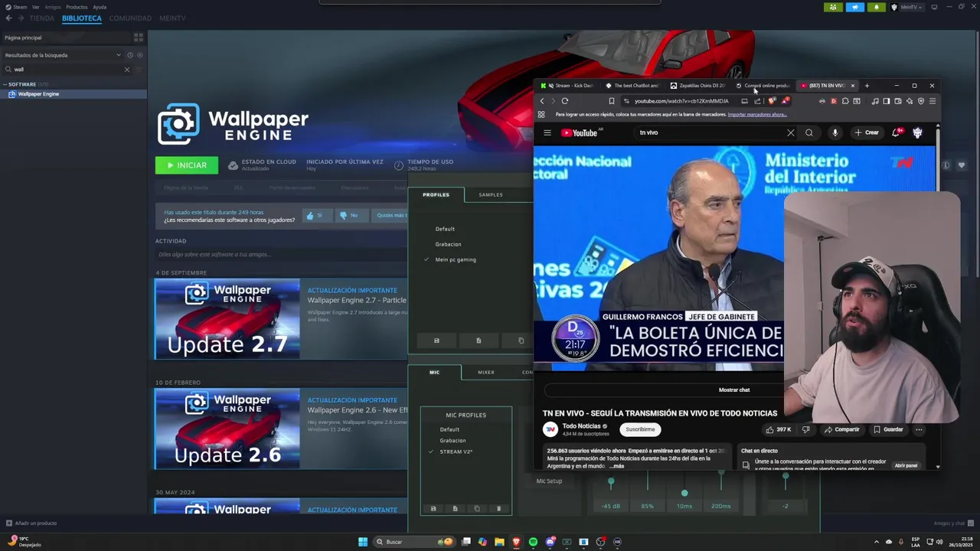Go to TIENDA tab in Steam
The width and height of the screenshot is (980, 551).
42,18
